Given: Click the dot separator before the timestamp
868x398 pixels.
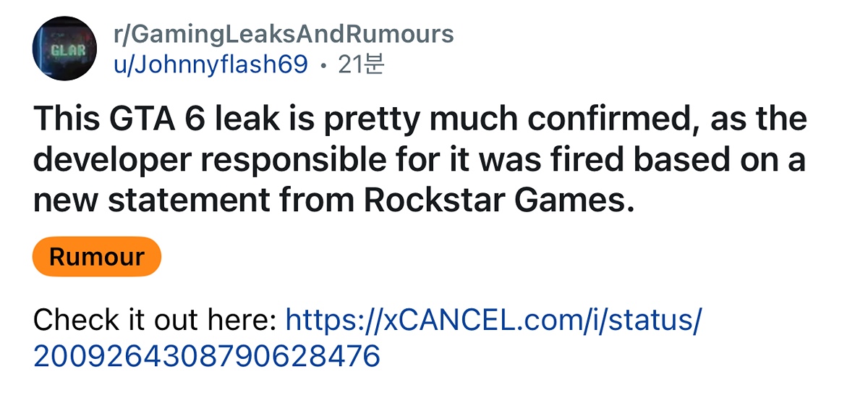Looking at the screenshot, I should point(323,66).
